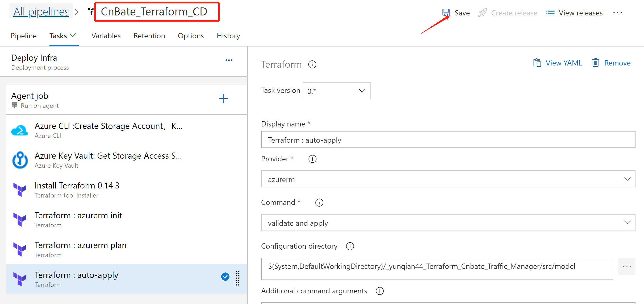Open the top-right more actions ellipsis
The image size is (644, 304).
click(617, 13)
